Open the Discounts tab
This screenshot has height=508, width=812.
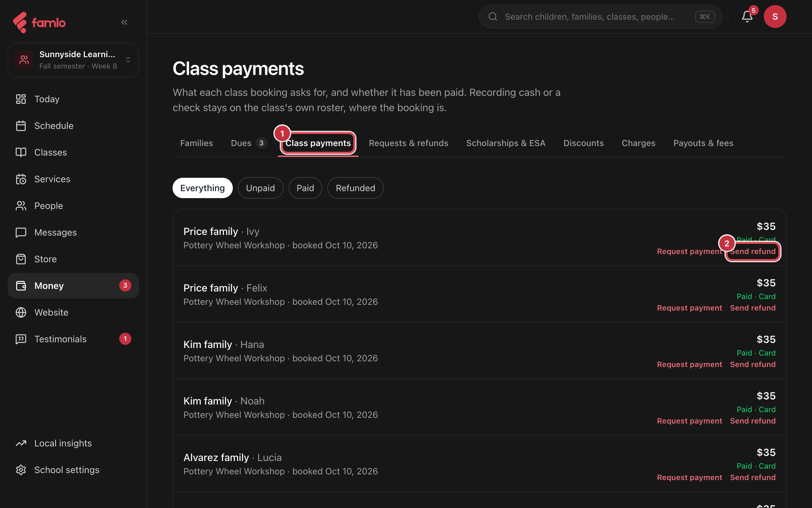point(584,143)
